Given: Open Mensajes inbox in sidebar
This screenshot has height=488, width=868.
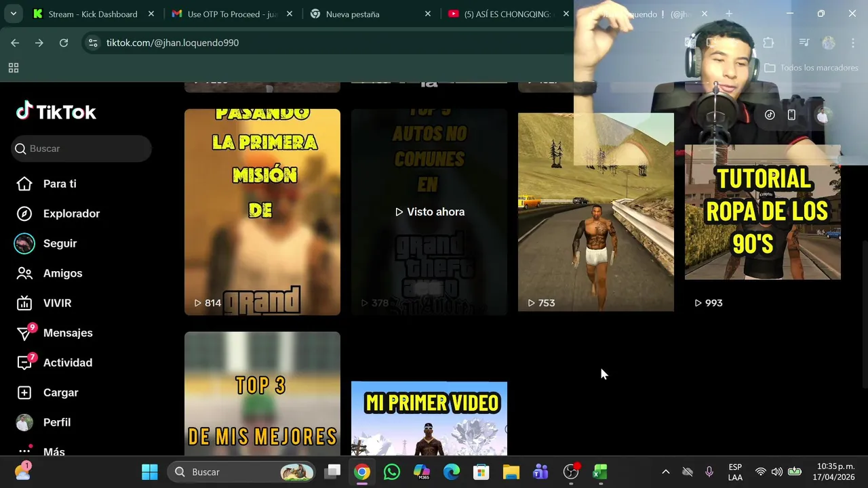Looking at the screenshot, I should pyautogui.click(x=54, y=333).
